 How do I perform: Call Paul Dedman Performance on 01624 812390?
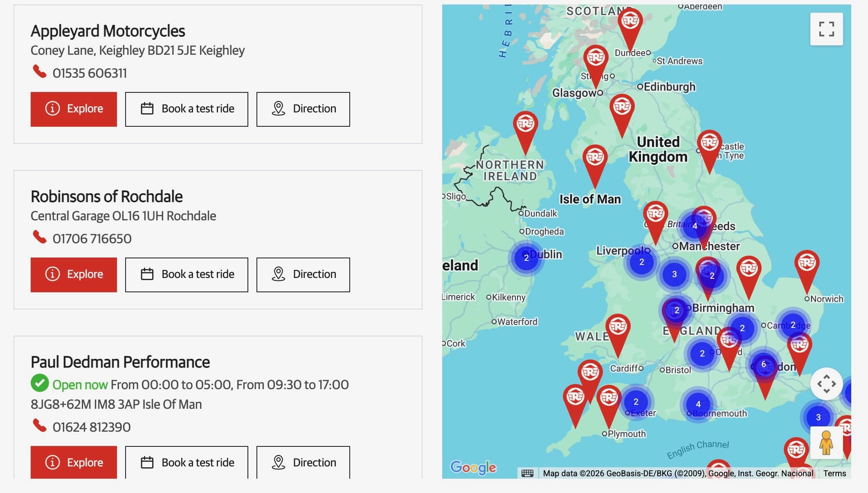pos(92,427)
